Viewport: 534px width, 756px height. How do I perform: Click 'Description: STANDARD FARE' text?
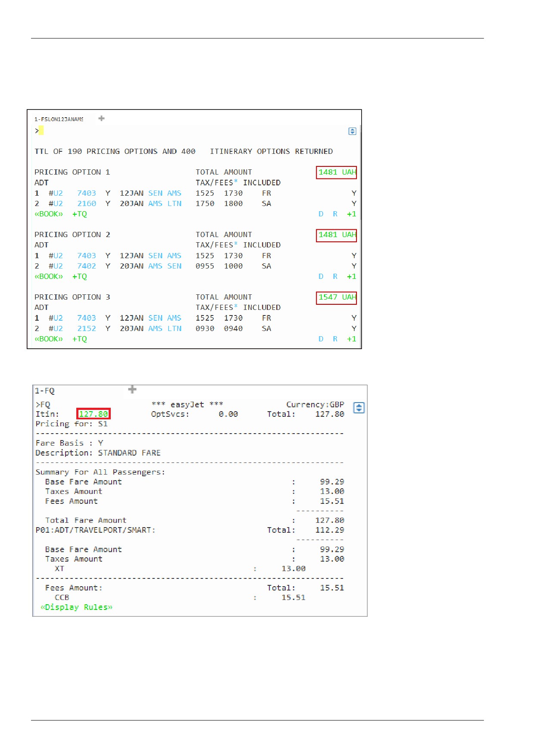[x=98, y=453]
